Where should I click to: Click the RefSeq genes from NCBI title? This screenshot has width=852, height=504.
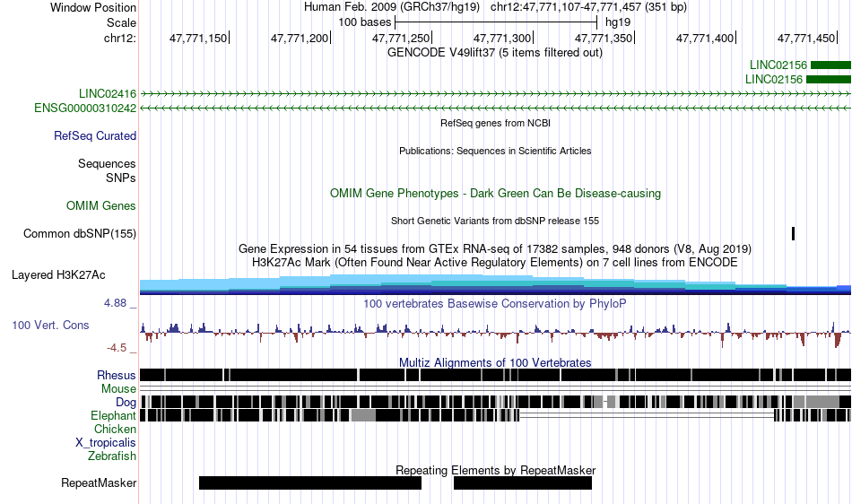point(496,123)
